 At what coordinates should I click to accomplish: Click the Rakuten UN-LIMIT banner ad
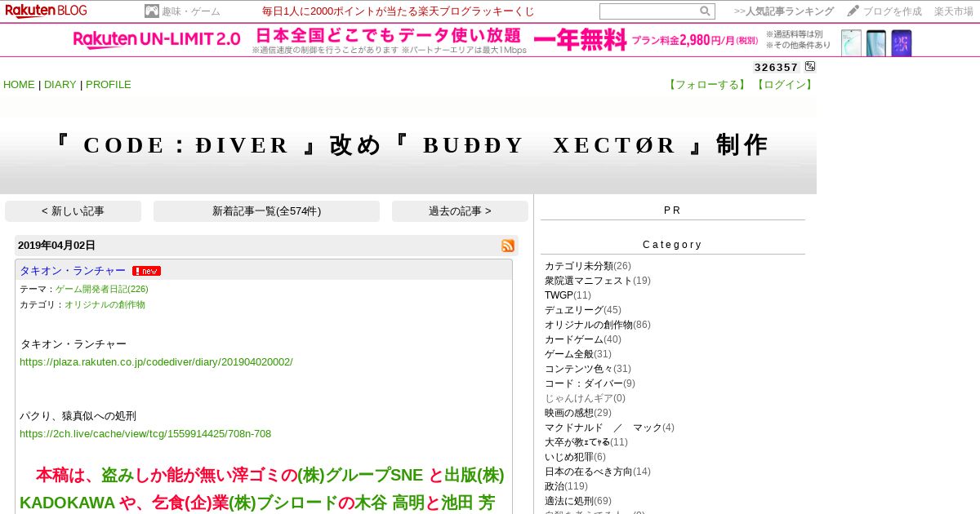(x=490, y=40)
